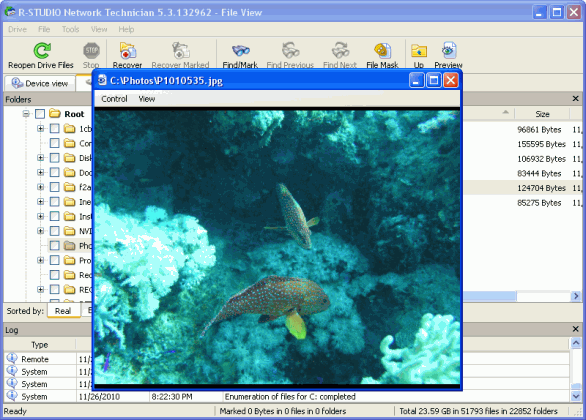Open Find/Mark binoculars tool
The width and height of the screenshot is (586, 420).
tap(240, 50)
